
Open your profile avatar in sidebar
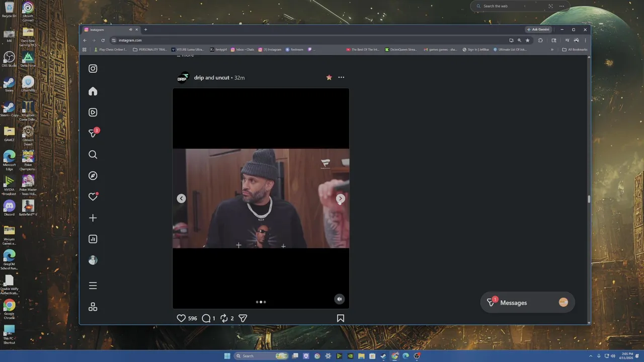point(93,260)
